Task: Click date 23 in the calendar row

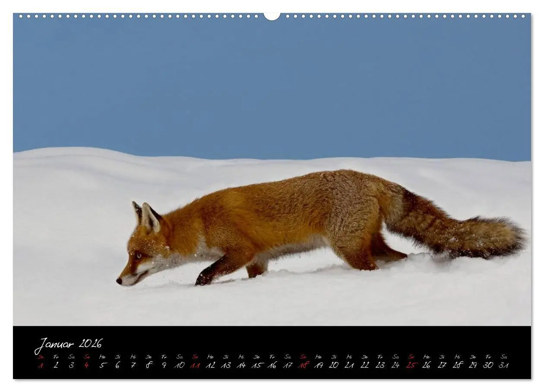Action: (x=380, y=365)
